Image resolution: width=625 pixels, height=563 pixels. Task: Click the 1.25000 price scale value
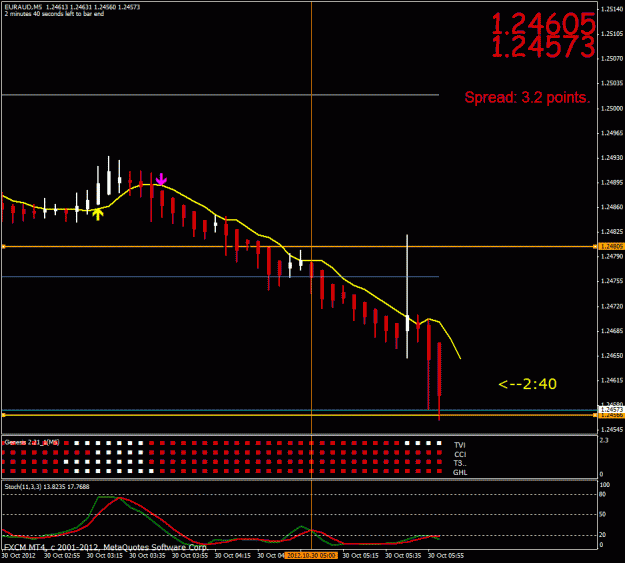point(612,108)
